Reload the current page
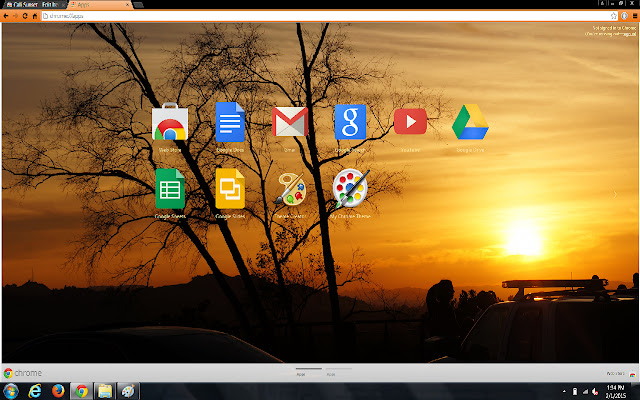 [x=25, y=16]
